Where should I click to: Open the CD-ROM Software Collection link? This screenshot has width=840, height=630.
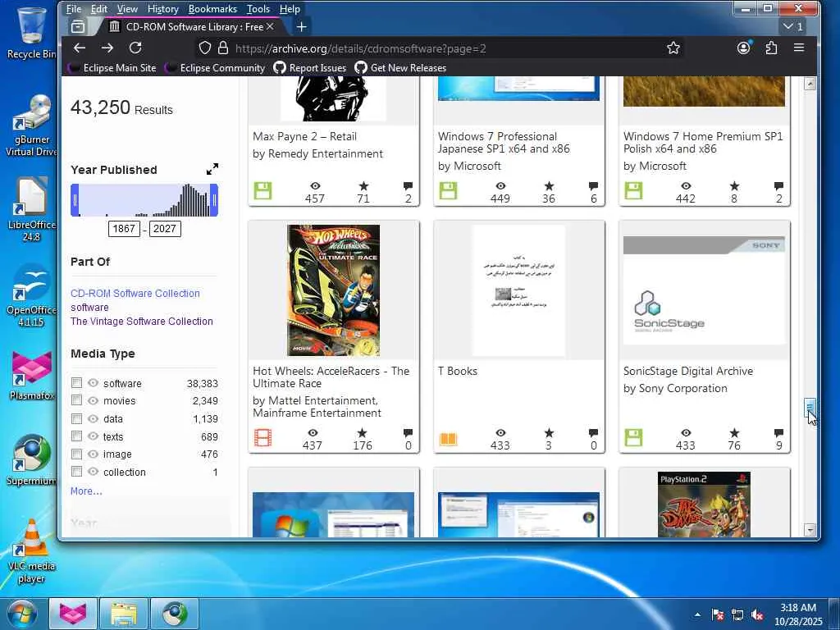[135, 293]
